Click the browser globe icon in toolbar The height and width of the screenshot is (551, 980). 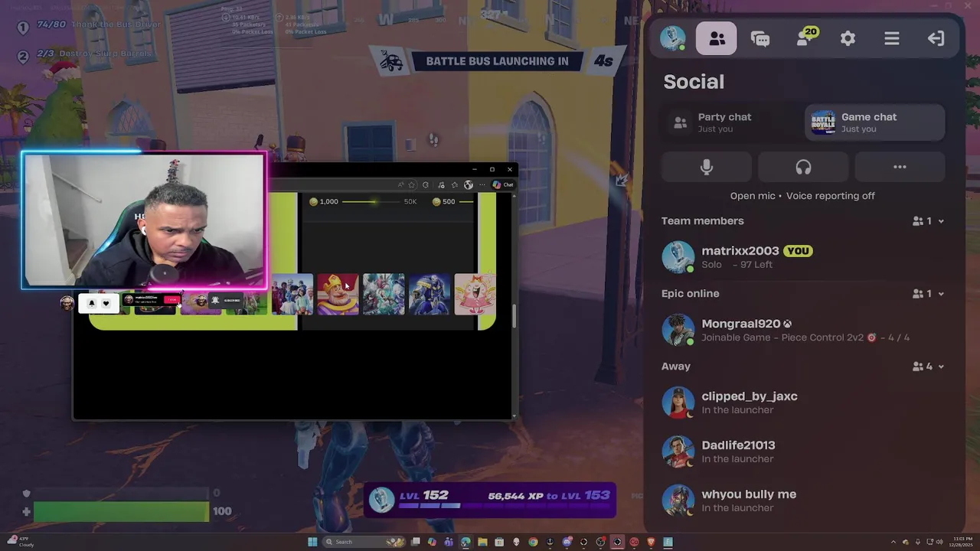tap(469, 184)
